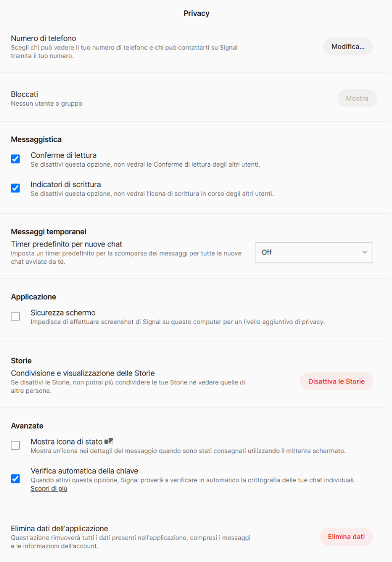Click the Messaggi temporanei section heading

pyautogui.click(x=49, y=232)
